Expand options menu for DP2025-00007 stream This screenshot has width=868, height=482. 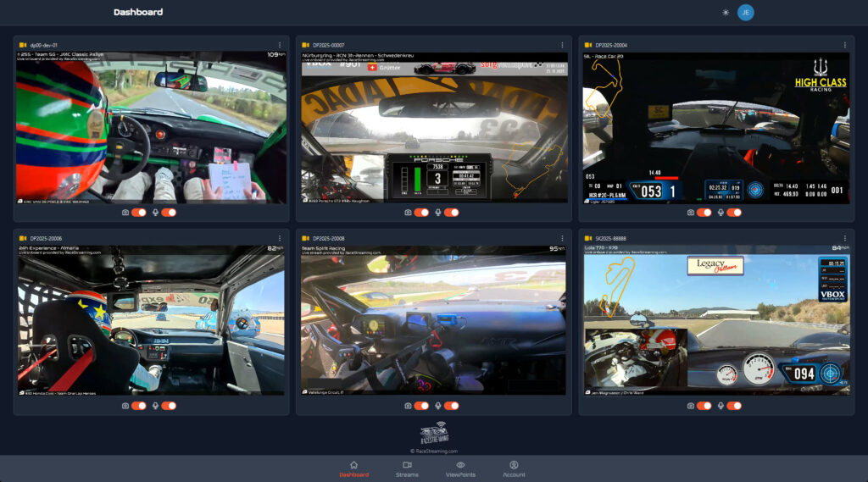pos(561,45)
